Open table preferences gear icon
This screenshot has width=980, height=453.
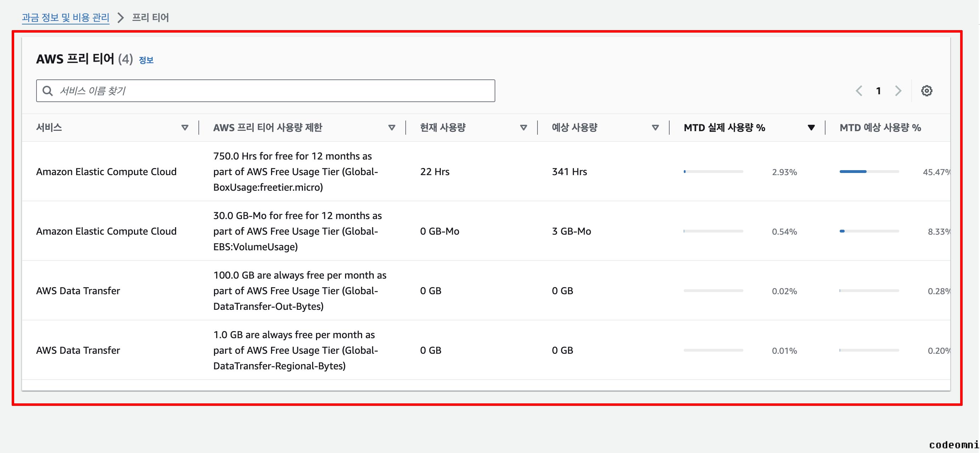tap(927, 91)
